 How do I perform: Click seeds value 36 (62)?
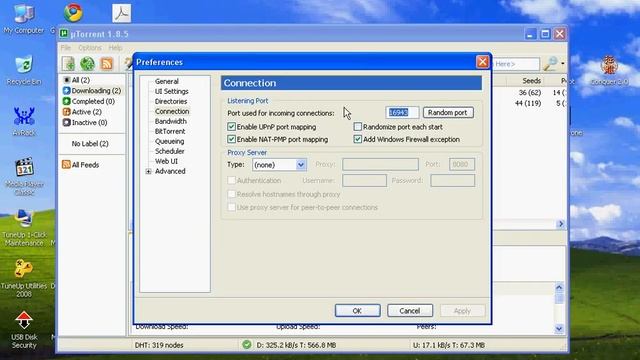pos(530,93)
